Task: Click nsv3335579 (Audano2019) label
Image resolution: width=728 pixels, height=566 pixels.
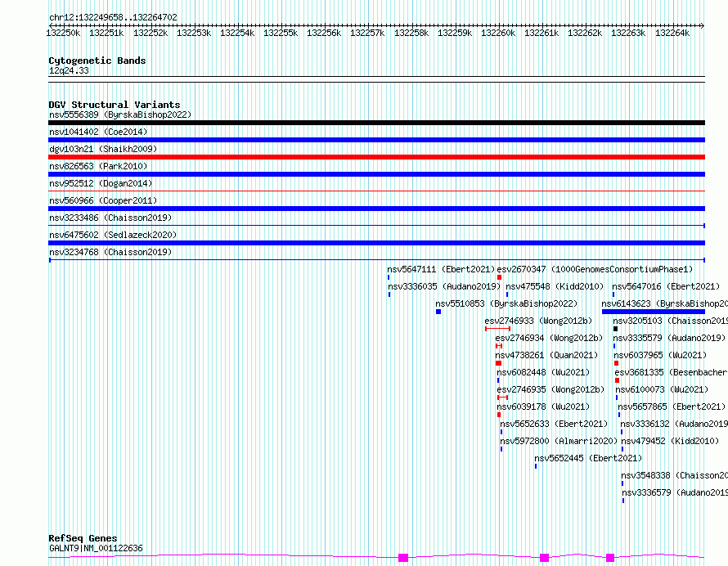Action: tap(669, 338)
